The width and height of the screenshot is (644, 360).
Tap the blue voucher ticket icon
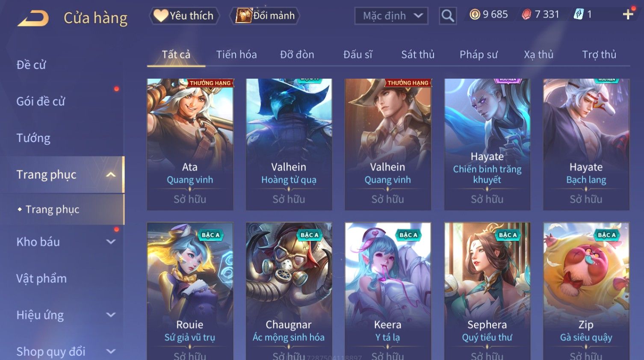[x=579, y=15]
